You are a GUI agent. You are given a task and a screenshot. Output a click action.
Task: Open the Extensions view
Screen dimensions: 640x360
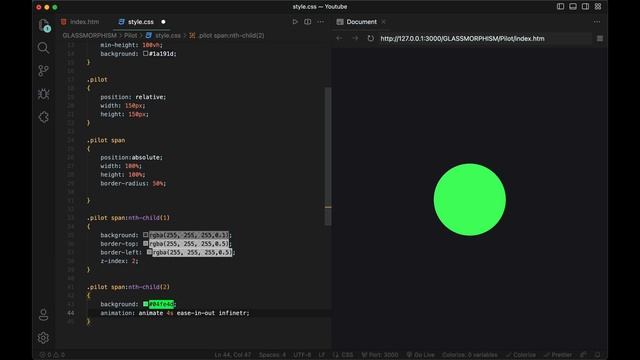pos(43,117)
